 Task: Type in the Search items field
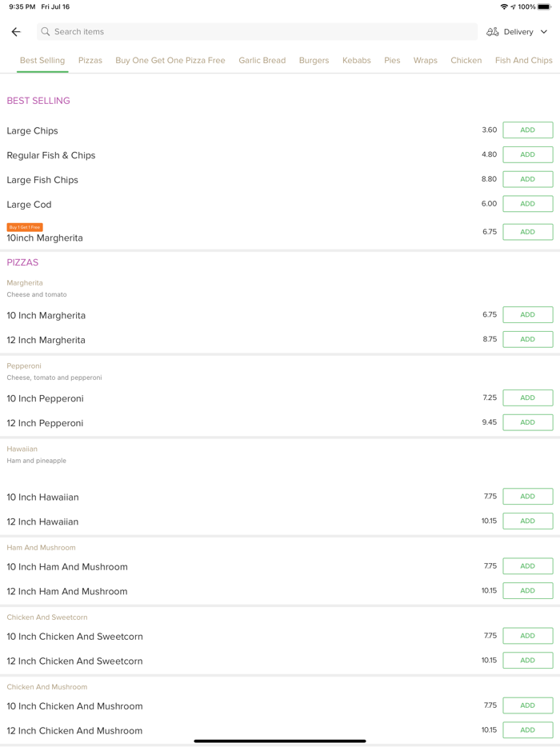pyautogui.click(x=256, y=32)
